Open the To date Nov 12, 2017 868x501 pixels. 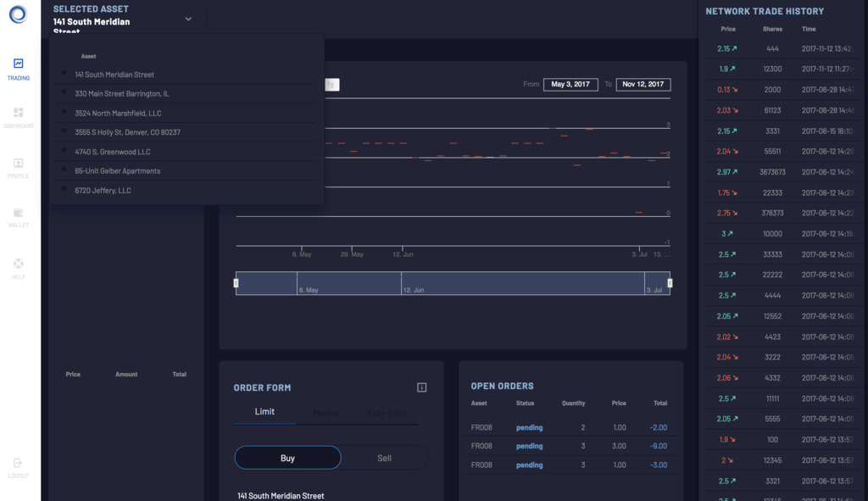(643, 84)
